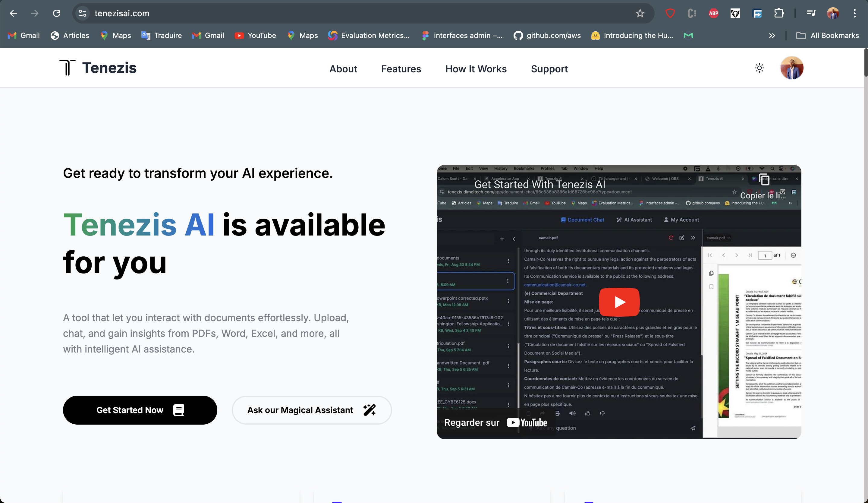
Task: Copy the video link icon
Action: 764,180
